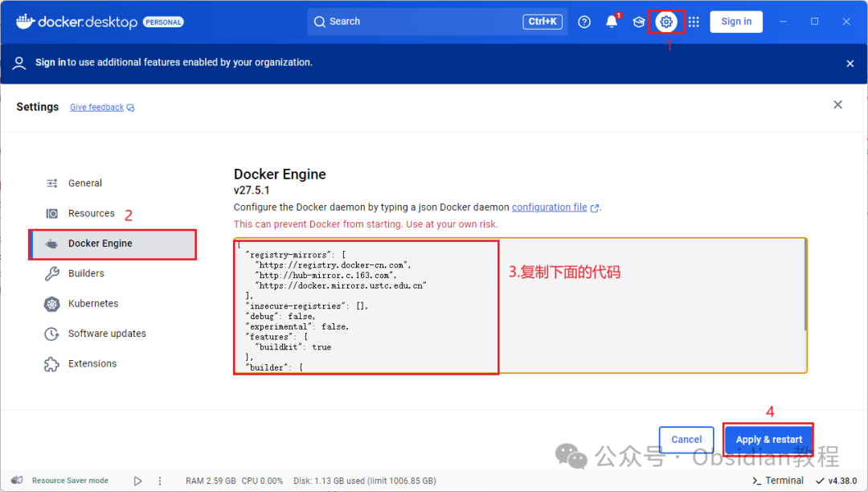The image size is (868, 492).
Task: Click the Sign in button
Action: (x=736, y=22)
